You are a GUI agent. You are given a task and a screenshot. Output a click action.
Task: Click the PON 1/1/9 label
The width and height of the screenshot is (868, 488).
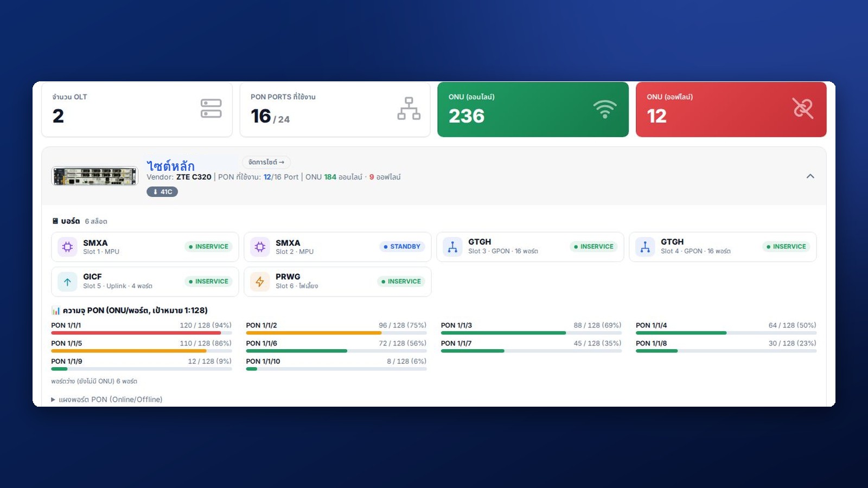[67, 361]
